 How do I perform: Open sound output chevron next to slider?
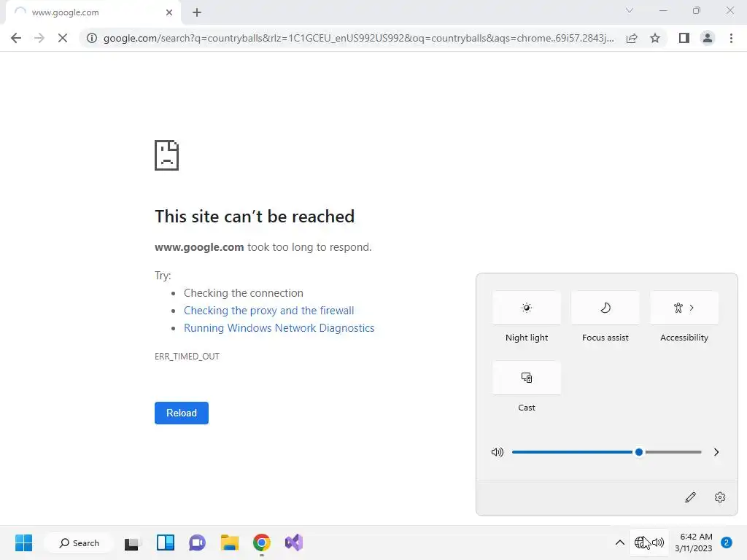pos(716,452)
